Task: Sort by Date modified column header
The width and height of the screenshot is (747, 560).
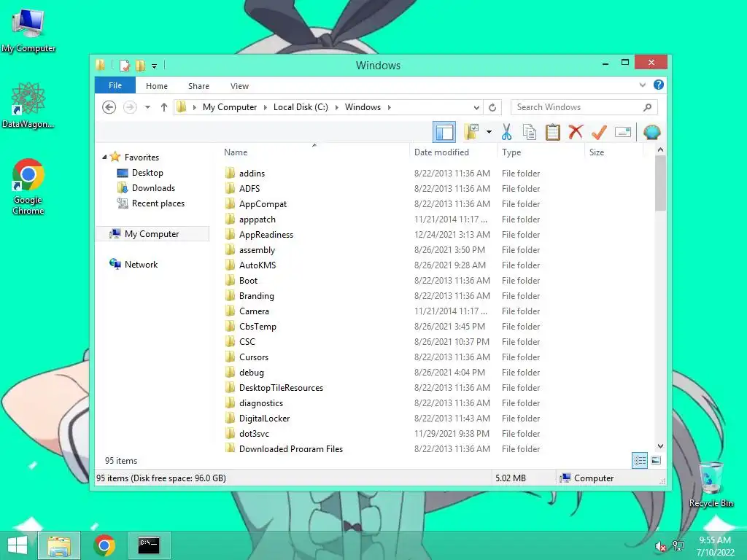Action: (x=452, y=152)
